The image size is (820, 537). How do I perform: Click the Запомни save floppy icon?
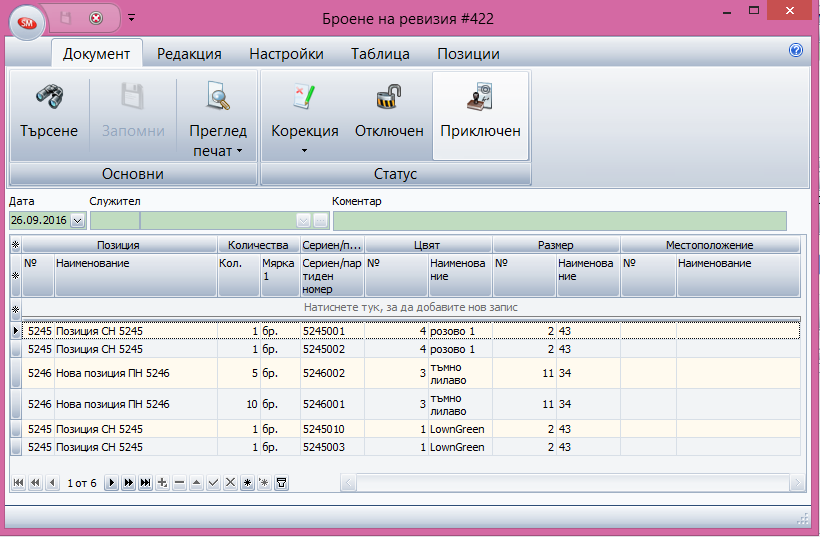[133, 115]
